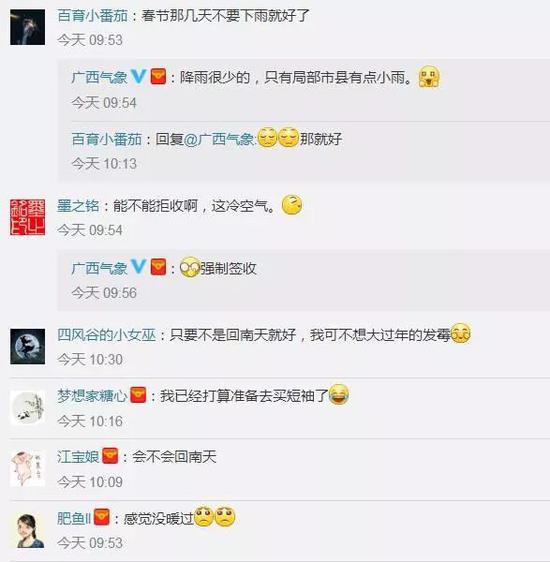Click the 百育小番茄 username on top comment
Image resolution: width=550 pixels, height=562 pixels.
(x=92, y=16)
